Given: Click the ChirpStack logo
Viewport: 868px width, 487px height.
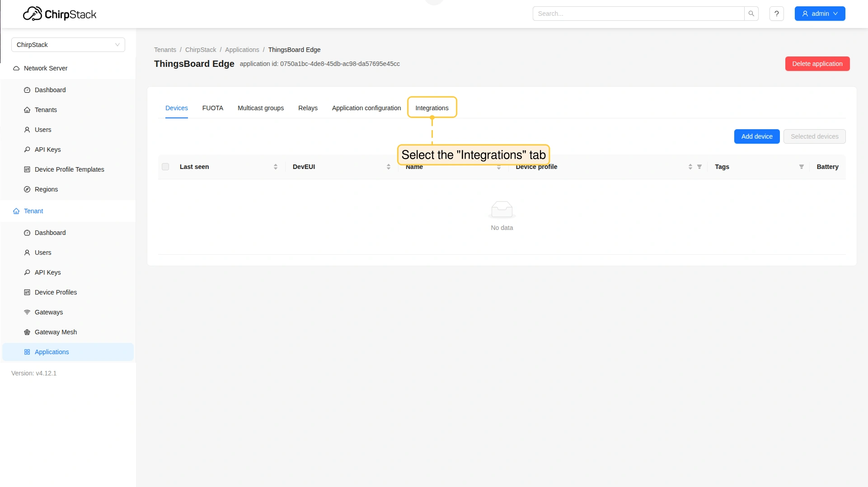Looking at the screenshot, I should coord(60,14).
